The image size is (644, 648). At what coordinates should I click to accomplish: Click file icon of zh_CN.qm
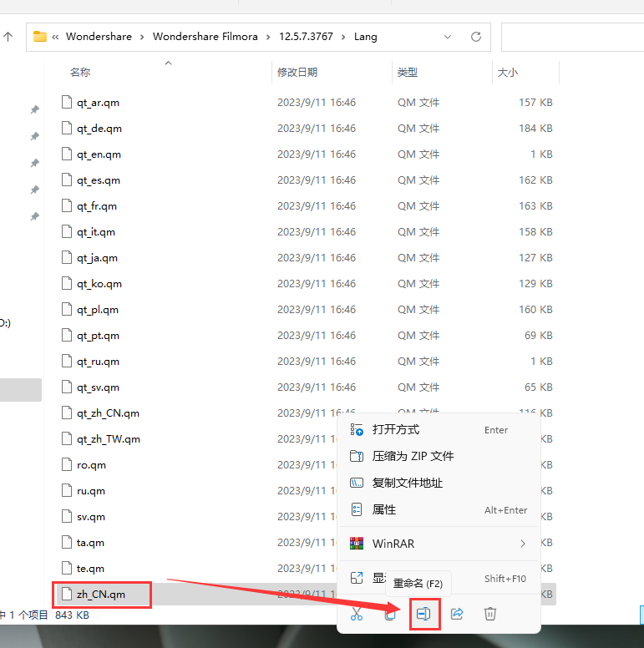67,594
